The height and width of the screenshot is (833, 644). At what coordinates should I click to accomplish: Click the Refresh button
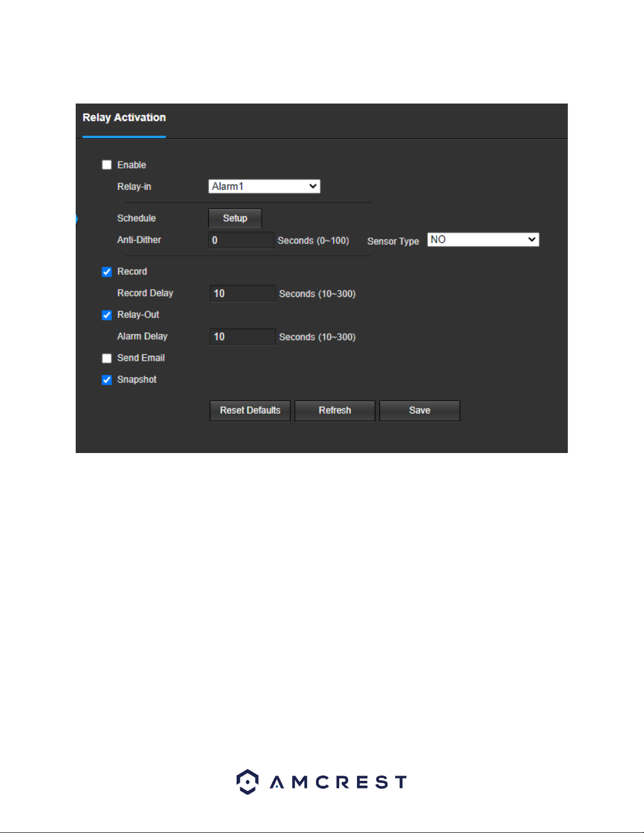(335, 410)
